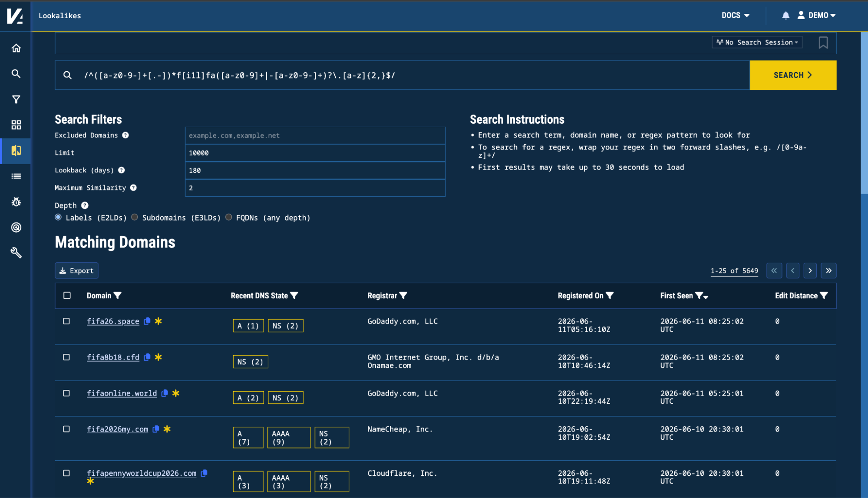
Task: Select FQDNs (any depth) radio
Action: click(229, 217)
